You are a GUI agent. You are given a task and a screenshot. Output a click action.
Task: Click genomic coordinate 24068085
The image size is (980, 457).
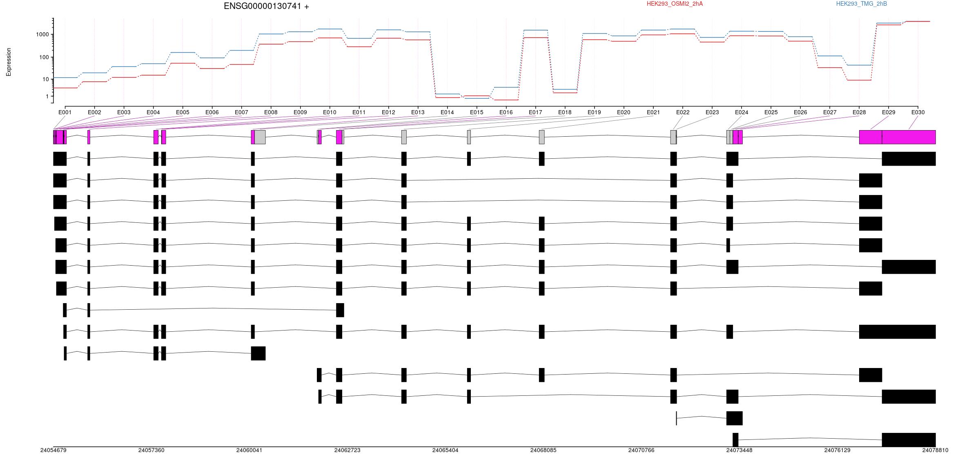click(543, 450)
